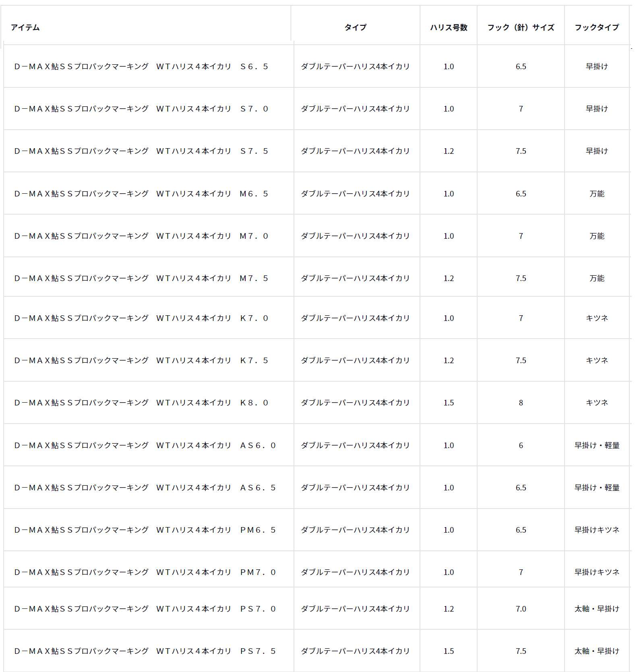Click the item name ending in S7.5
Viewport: 635px width, 672px height.
point(141,151)
